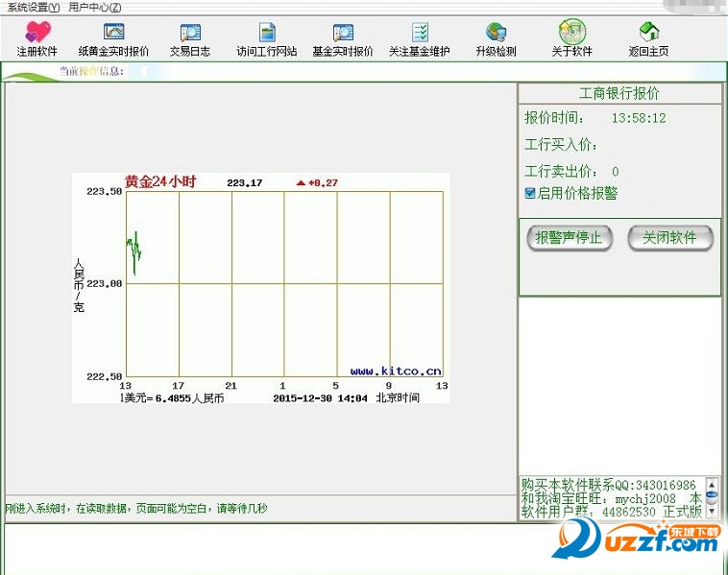Click 返回主页 house icon
The width and height of the screenshot is (728, 575).
click(x=649, y=32)
